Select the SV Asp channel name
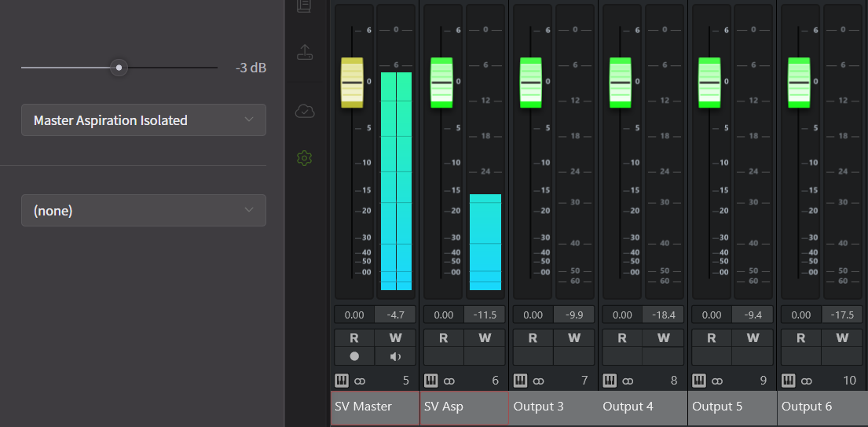The height and width of the screenshot is (427, 868). coord(464,407)
